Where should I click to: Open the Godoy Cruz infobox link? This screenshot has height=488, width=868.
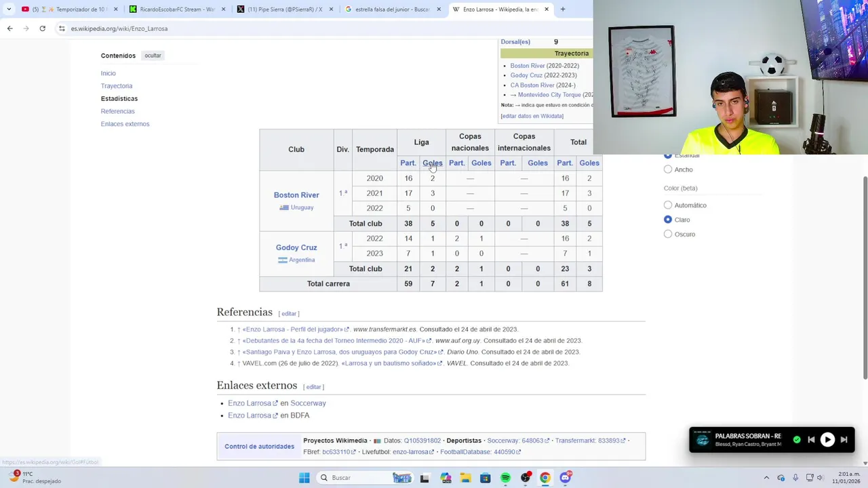526,75
